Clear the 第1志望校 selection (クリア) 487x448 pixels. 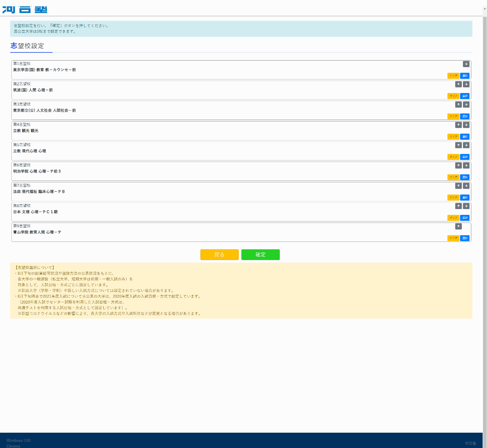tap(453, 76)
